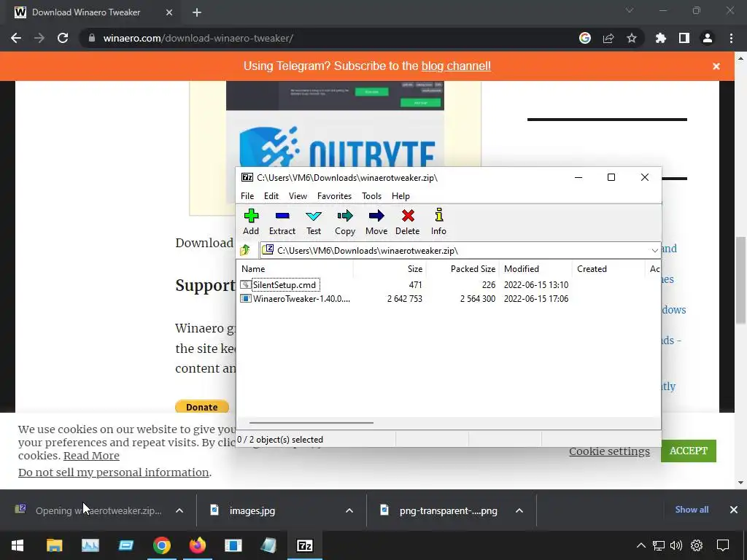747x560 pixels.
Task: Open Cookie settings link
Action: coord(609,451)
